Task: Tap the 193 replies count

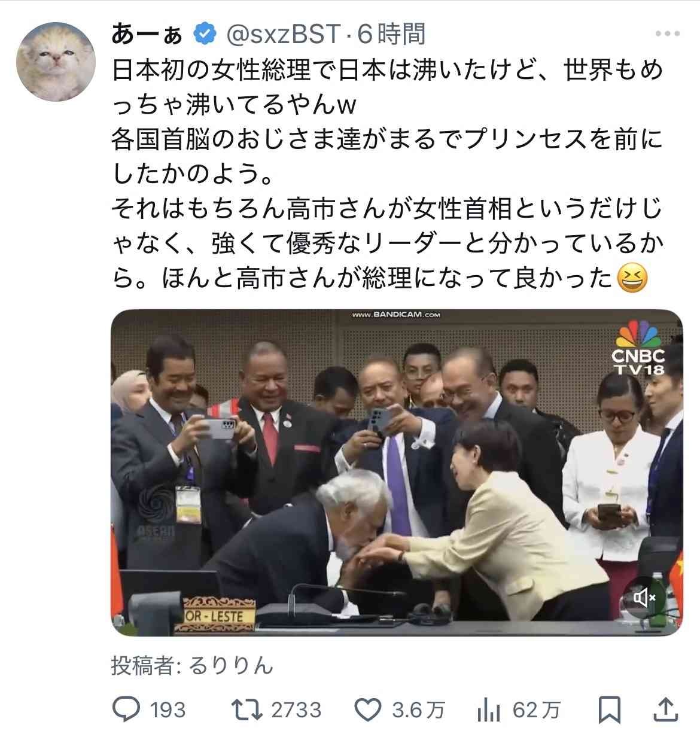Action: (168, 710)
